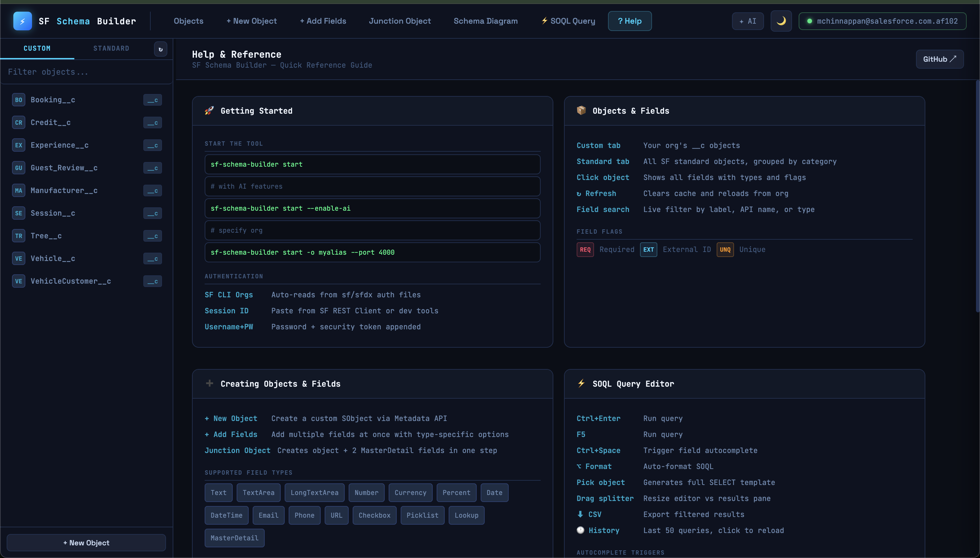Image resolution: width=980 pixels, height=558 pixels.
Task: Click the Lookup field type chip
Action: click(466, 515)
